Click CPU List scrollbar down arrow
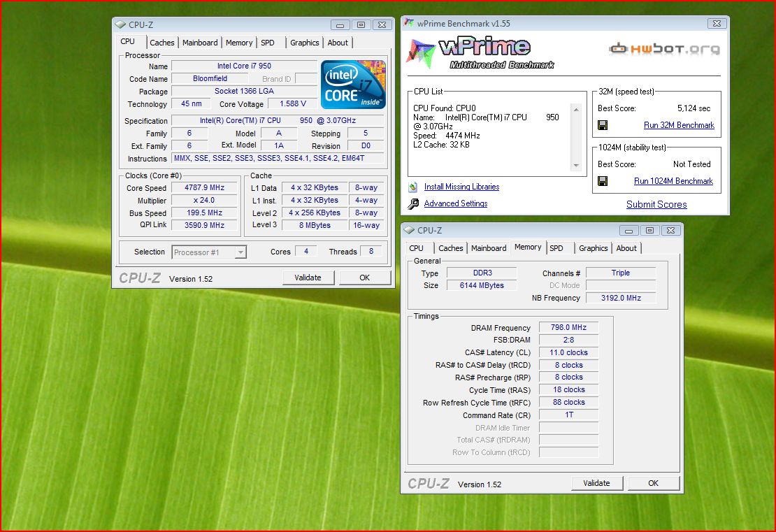Screen dimensions: 776x532 [576, 165]
